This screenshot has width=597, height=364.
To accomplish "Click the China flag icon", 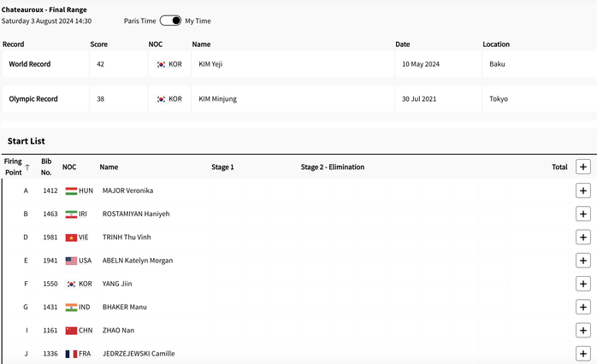I will click(x=71, y=331).
